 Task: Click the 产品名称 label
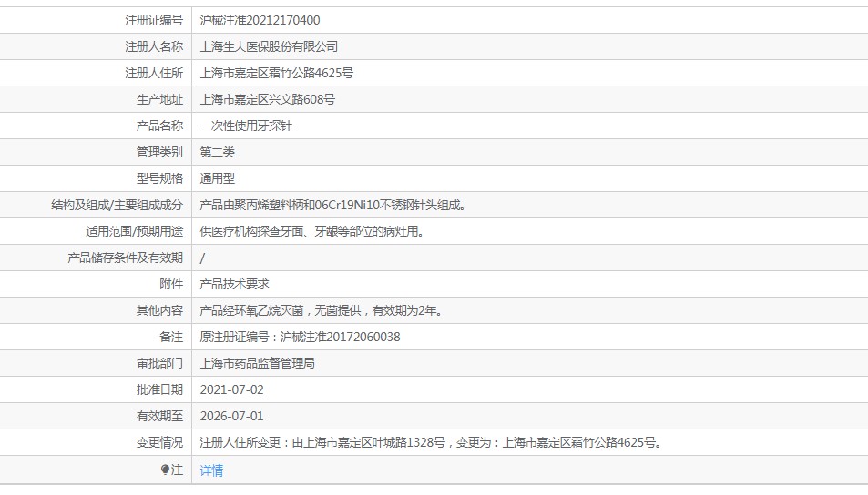pos(160,126)
